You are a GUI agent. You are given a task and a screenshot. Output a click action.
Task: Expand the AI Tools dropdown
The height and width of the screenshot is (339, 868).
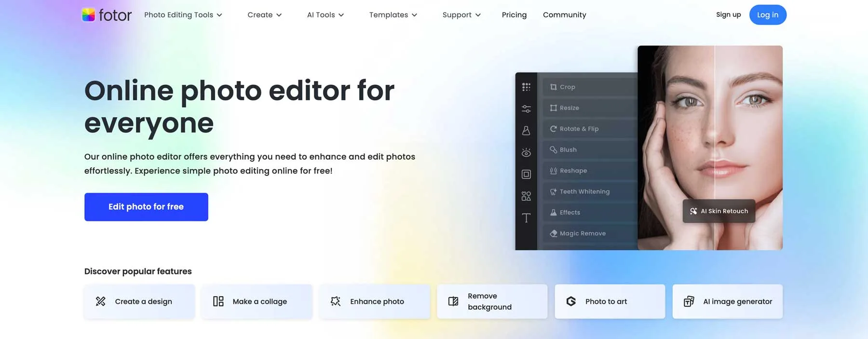325,15
